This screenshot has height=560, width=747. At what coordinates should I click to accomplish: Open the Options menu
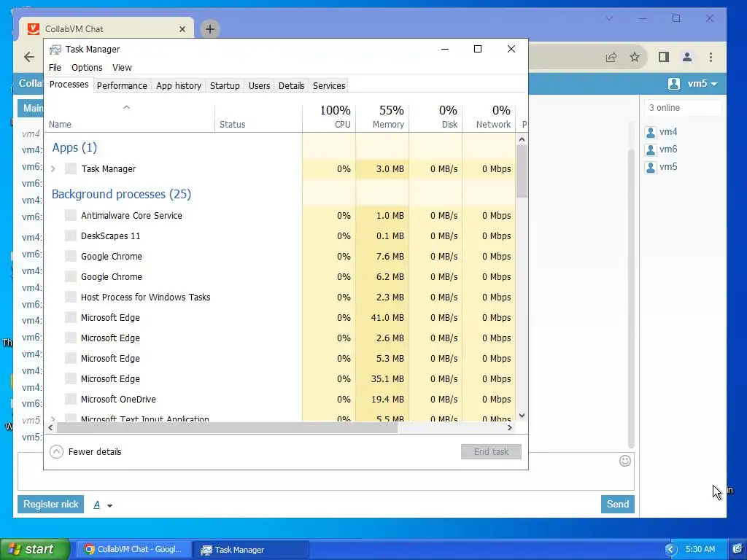pyautogui.click(x=87, y=68)
